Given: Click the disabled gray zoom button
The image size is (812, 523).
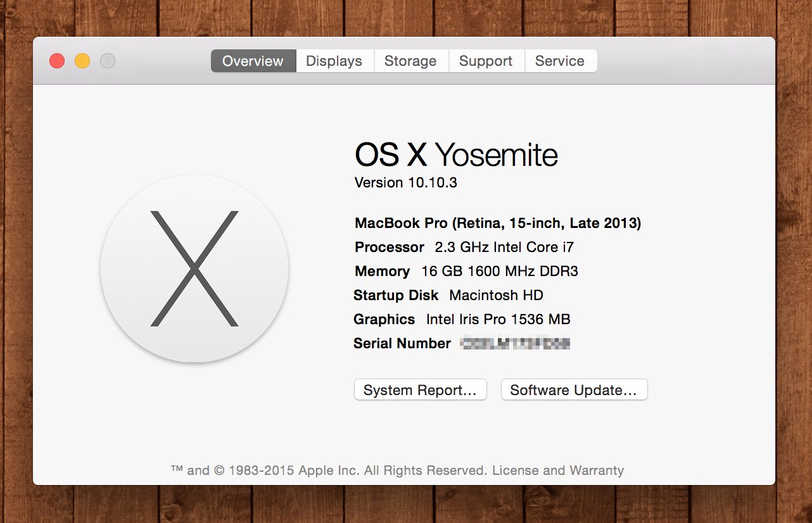Looking at the screenshot, I should tap(108, 61).
